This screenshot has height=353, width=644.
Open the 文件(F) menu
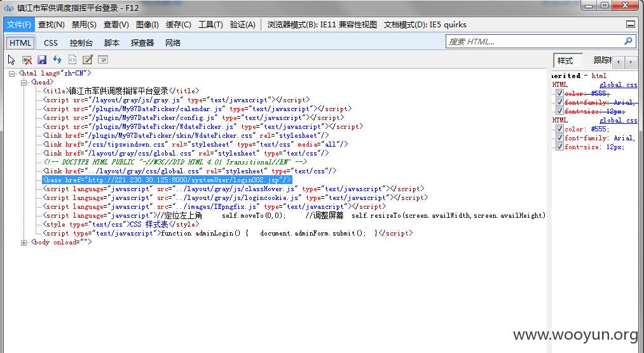point(19,25)
